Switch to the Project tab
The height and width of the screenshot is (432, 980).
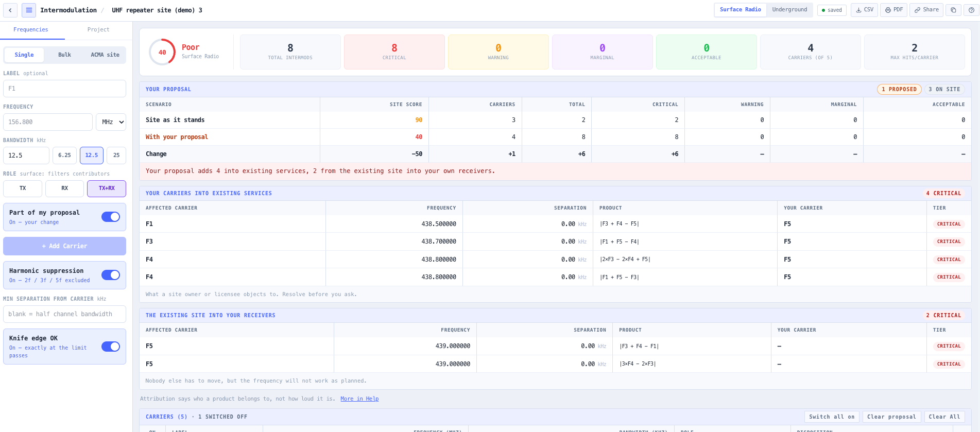coord(98,30)
